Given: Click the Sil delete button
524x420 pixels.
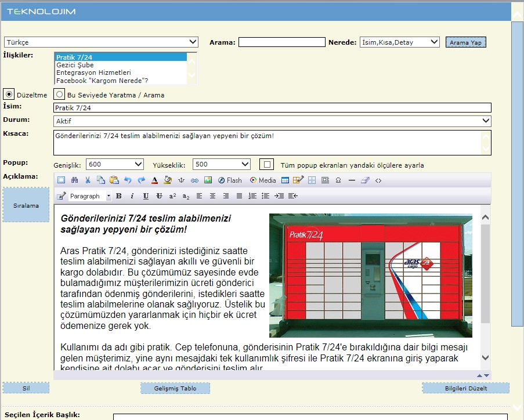Looking at the screenshot, I should tap(26, 388).
